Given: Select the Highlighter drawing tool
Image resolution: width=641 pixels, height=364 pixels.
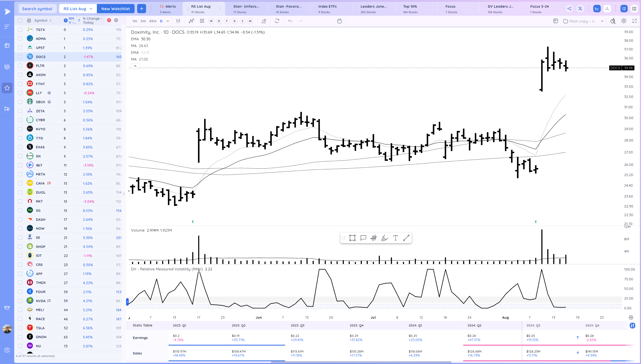Looking at the screenshot, I should (x=384, y=238).
